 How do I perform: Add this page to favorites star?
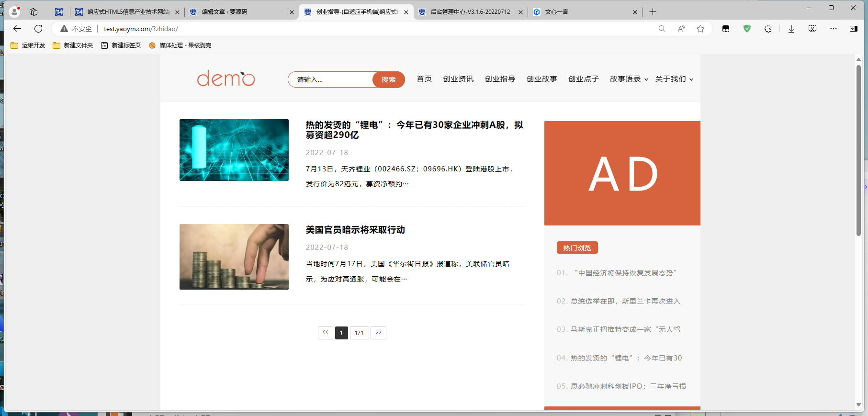(700, 29)
